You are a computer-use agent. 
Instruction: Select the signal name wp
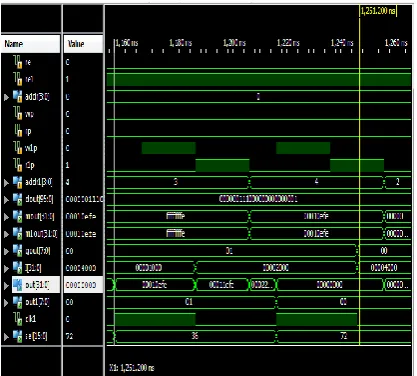pyautogui.click(x=29, y=114)
